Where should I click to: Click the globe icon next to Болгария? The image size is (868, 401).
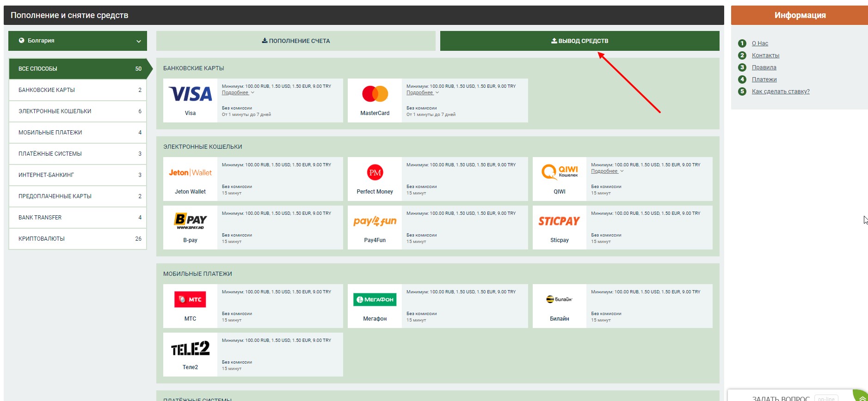tap(21, 41)
